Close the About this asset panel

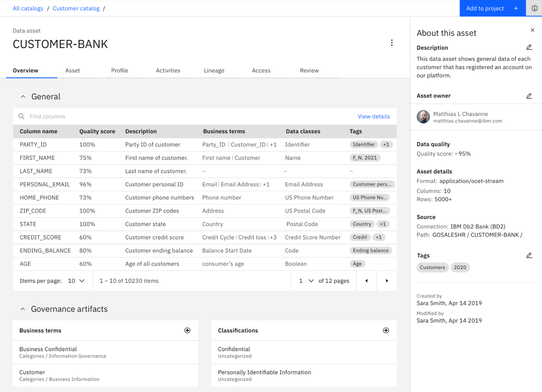pos(532,30)
